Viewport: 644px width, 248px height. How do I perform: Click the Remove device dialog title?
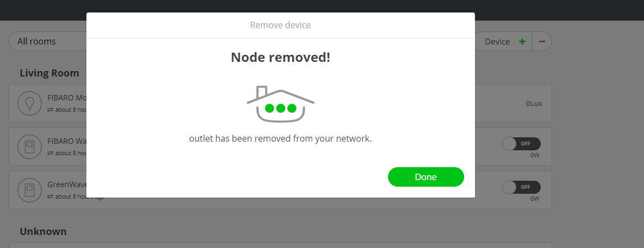point(280,25)
